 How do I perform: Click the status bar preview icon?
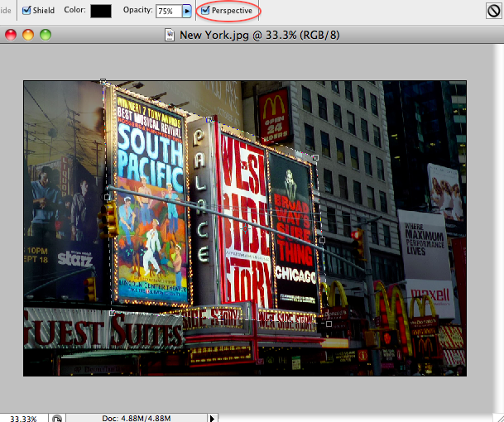click(57, 419)
